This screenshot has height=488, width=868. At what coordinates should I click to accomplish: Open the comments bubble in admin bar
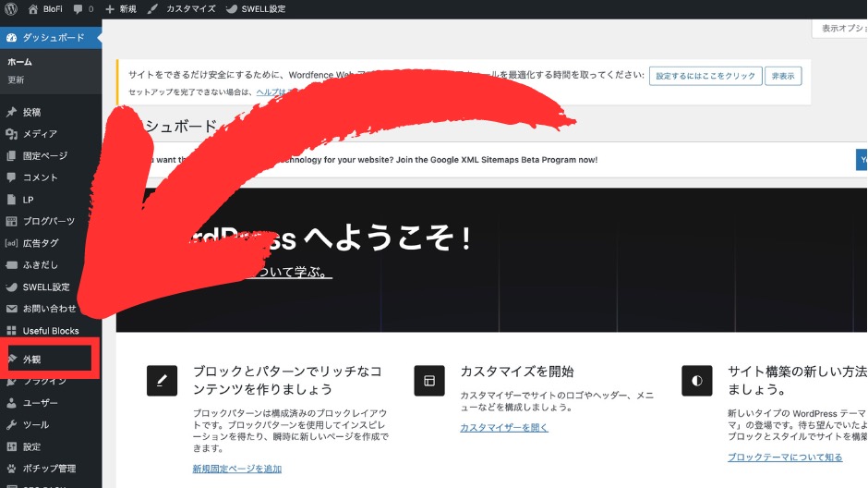click(x=83, y=9)
